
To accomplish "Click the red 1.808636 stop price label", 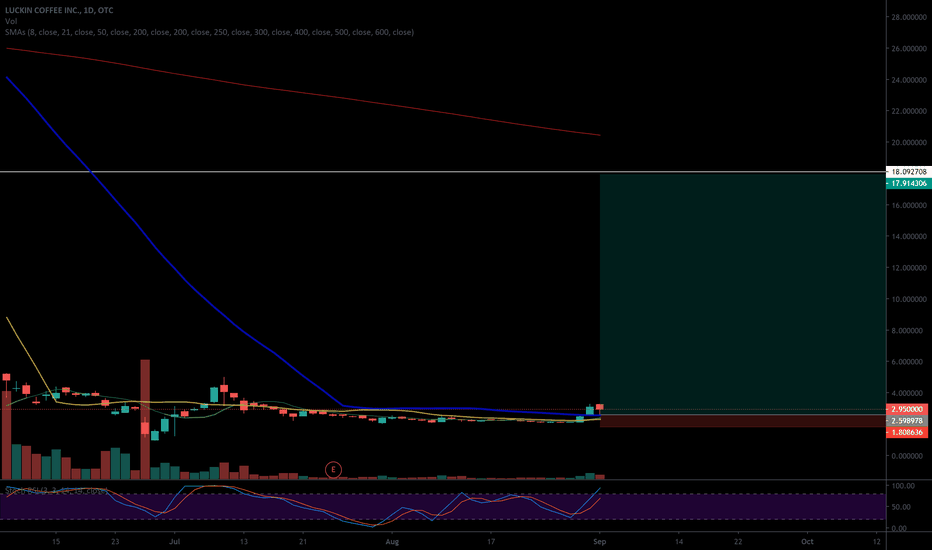I will [907, 432].
